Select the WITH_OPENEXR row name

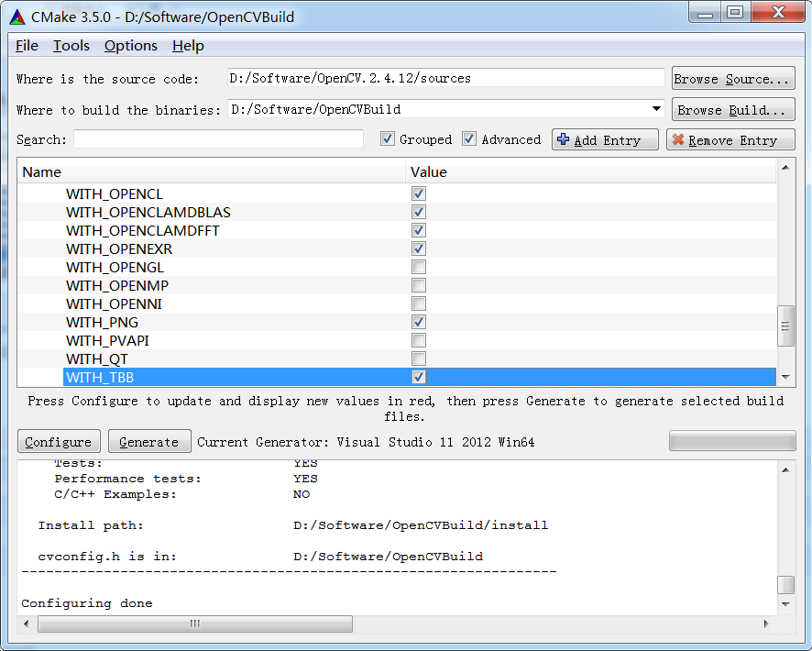coord(119,248)
